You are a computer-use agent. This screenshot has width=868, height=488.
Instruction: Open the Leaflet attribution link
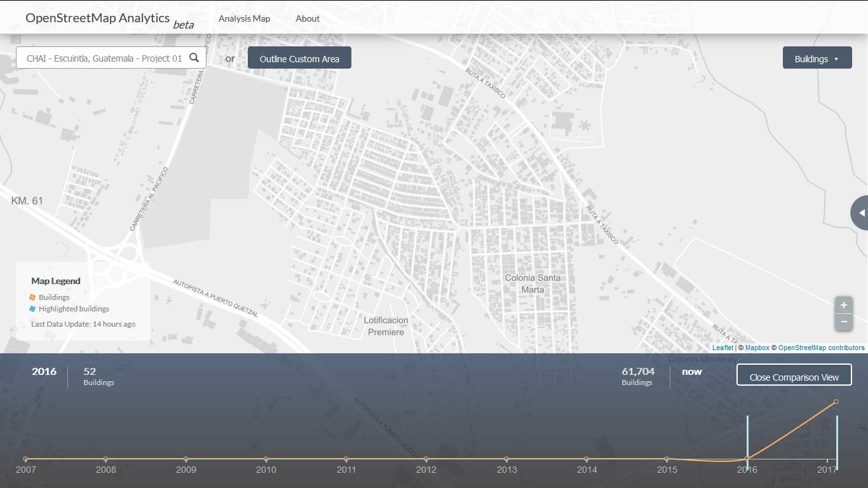pos(722,348)
